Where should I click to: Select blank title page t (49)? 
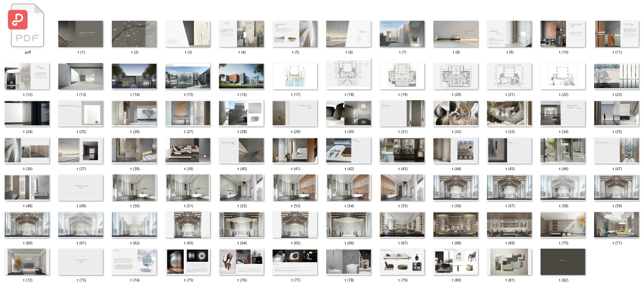pyautogui.click(x=81, y=188)
